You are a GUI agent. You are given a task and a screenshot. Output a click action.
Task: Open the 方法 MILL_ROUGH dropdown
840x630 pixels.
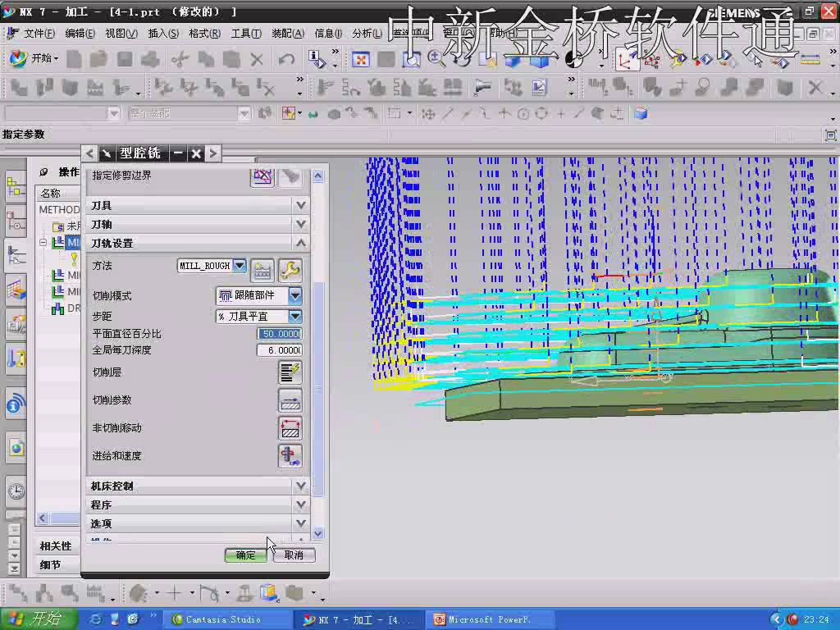[x=240, y=266]
